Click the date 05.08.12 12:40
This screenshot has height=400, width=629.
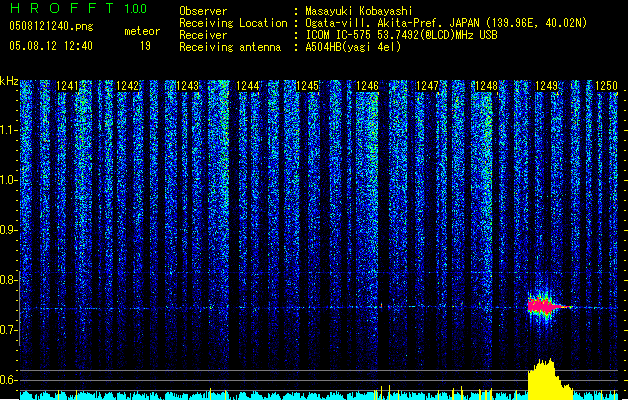tap(51, 46)
